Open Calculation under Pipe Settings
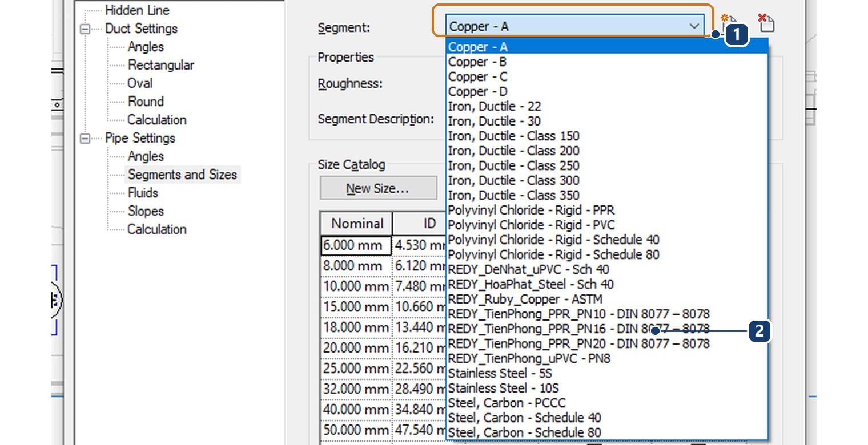This screenshot has height=445, width=868. [157, 229]
